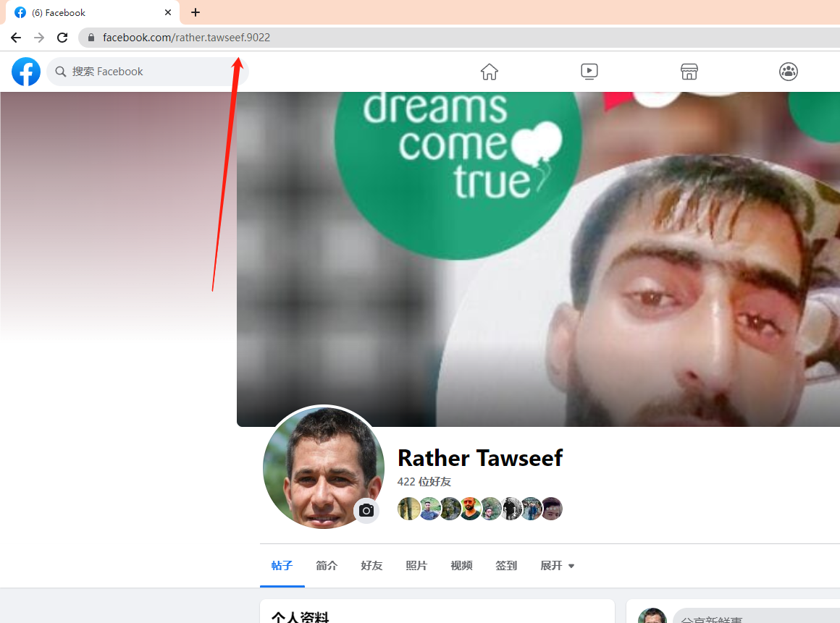This screenshot has height=623, width=840.
Task: Open the Watch video icon
Action: pos(589,72)
